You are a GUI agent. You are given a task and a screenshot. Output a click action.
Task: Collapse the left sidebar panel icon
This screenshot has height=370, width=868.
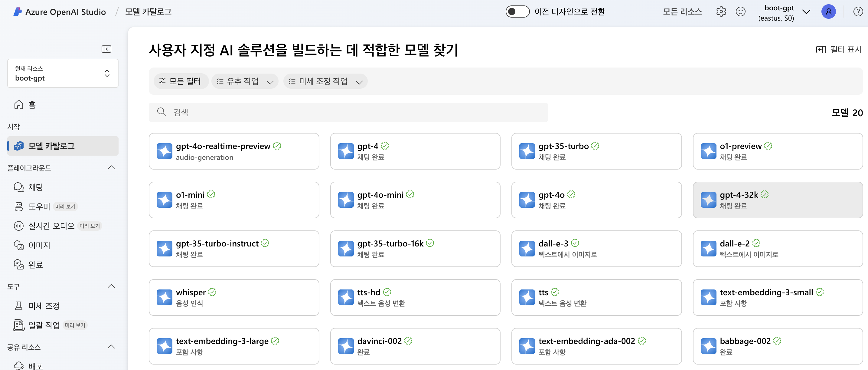106,49
